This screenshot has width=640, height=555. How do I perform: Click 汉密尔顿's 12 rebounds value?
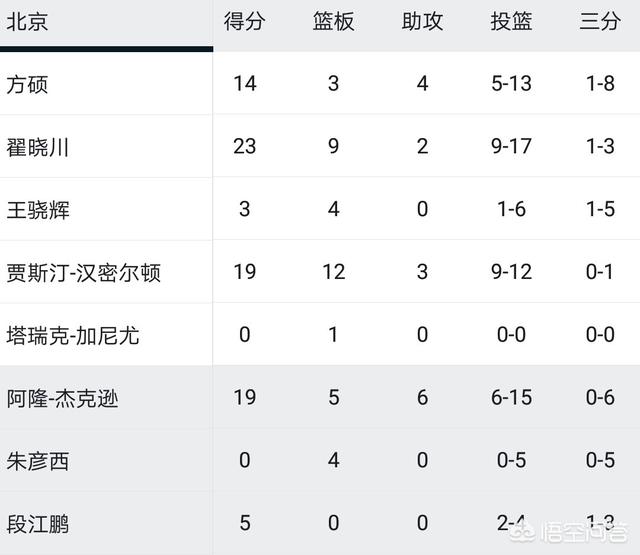tap(333, 272)
